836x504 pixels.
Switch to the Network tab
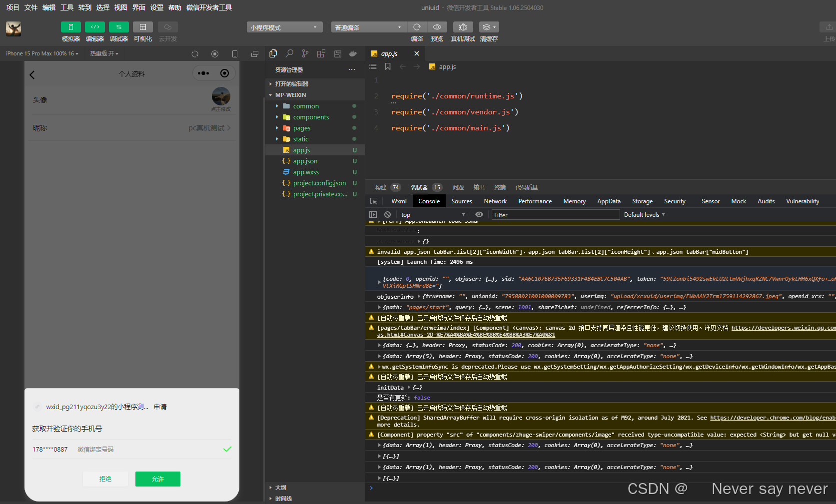[x=495, y=201]
